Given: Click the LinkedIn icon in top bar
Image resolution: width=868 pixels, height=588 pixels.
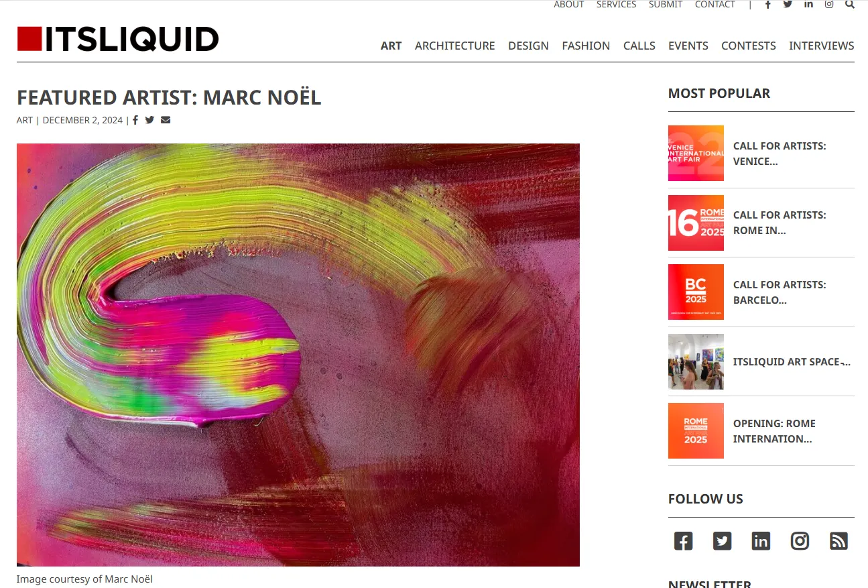Looking at the screenshot, I should (808, 5).
